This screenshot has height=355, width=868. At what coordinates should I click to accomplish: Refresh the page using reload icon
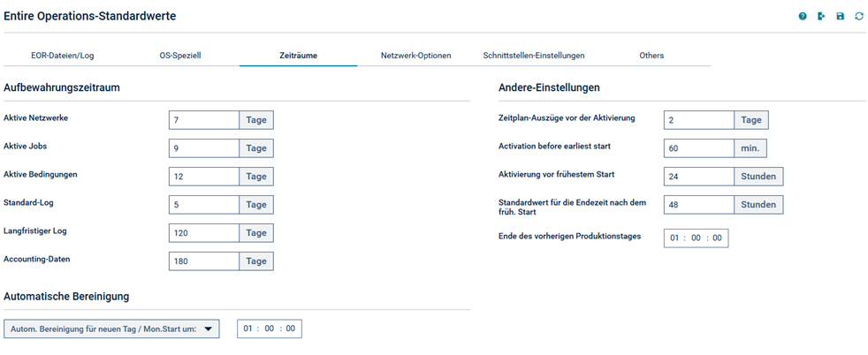[858, 17]
